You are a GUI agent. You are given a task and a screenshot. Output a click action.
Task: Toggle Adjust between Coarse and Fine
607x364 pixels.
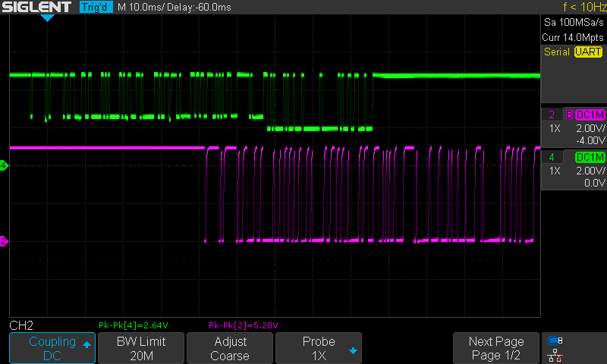pyautogui.click(x=230, y=348)
